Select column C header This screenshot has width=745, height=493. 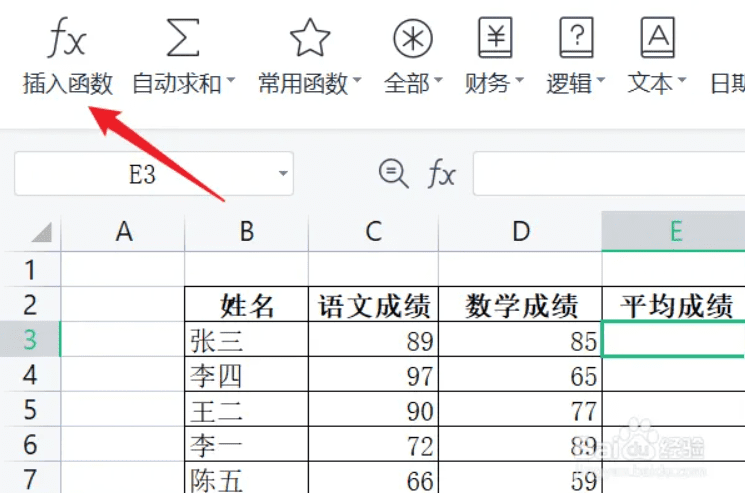[x=373, y=232]
